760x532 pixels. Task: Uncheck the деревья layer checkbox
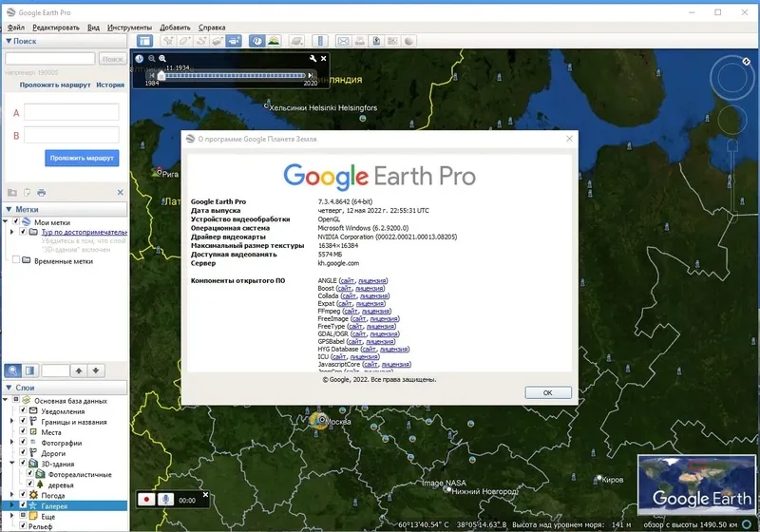[30, 484]
